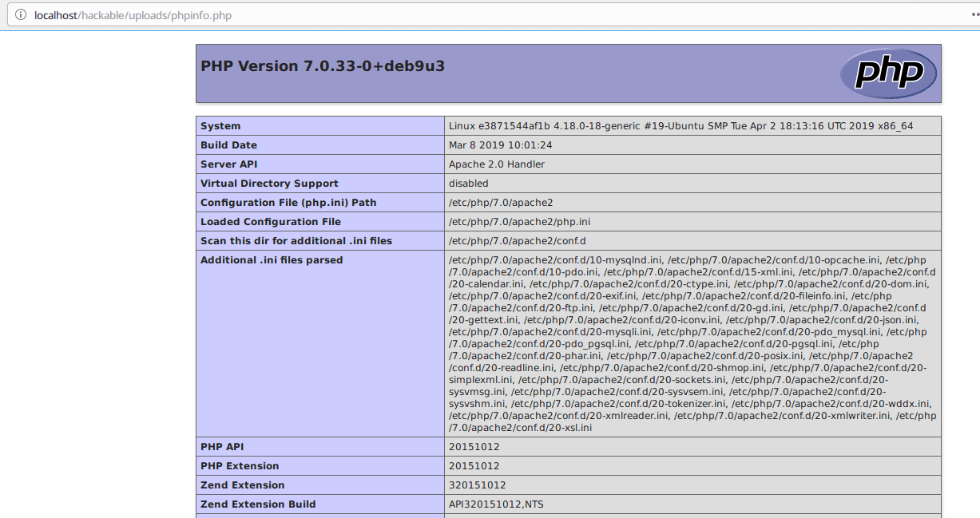Click the Loaded Configuration File label
Viewport: 980px width, 518px height.
pyautogui.click(x=271, y=222)
